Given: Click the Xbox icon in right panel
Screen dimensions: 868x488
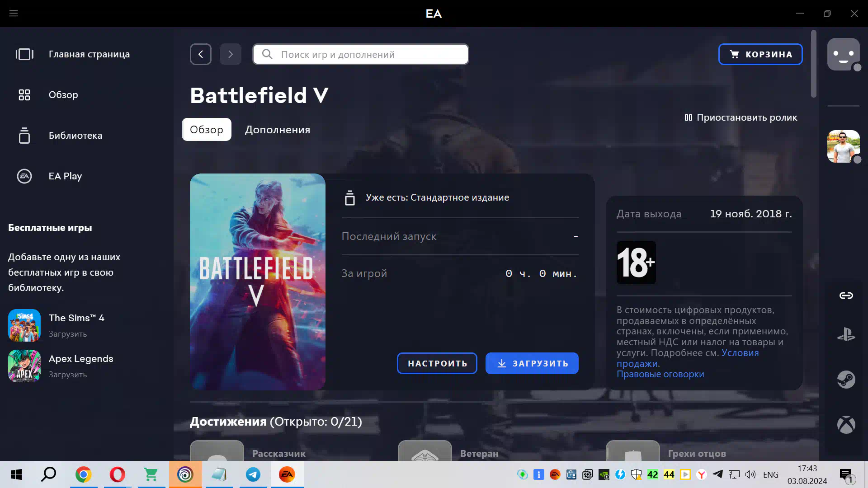Looking at the screenshot, I should [x=846, y=425].
